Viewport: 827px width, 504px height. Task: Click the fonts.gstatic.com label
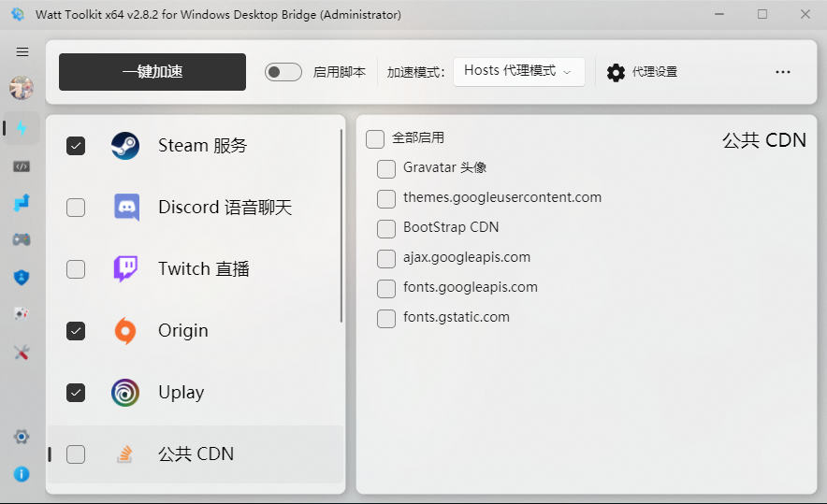(457, 317)
